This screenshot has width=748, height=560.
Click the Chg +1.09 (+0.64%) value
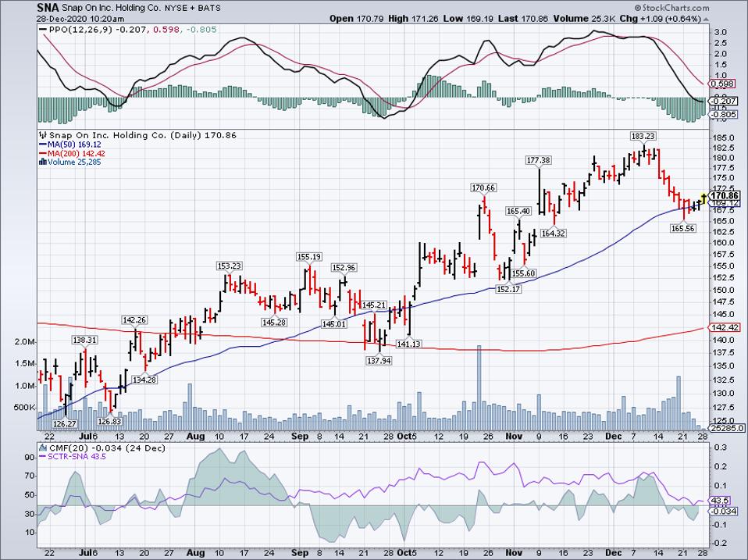tap(661, 19)
